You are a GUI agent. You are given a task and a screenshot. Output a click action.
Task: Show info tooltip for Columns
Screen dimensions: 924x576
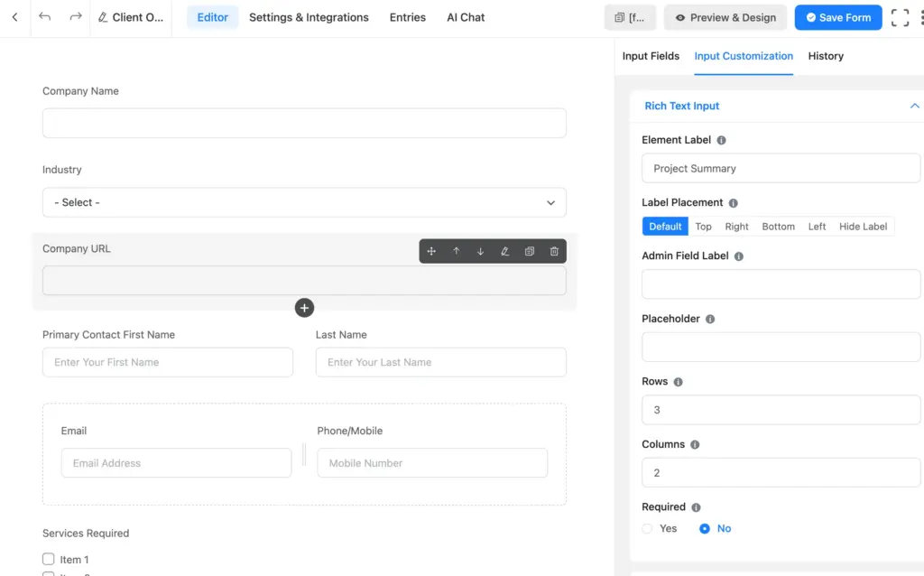[695, 444]
